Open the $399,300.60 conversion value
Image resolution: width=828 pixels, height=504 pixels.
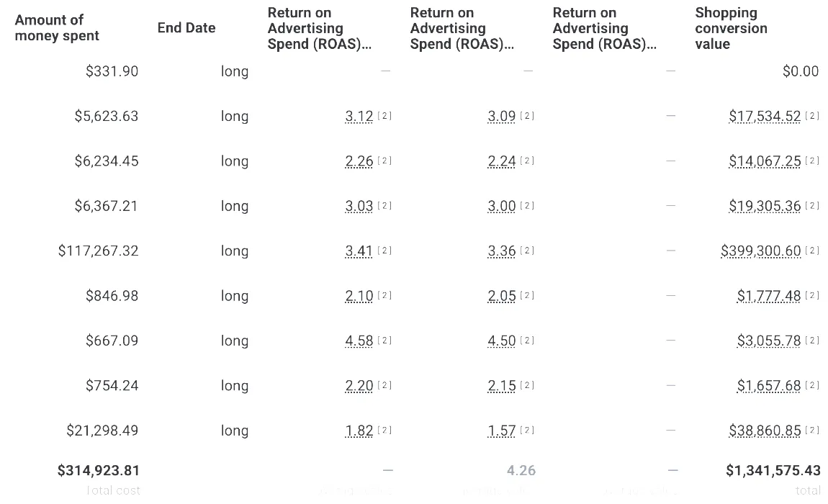pos(761,251)
